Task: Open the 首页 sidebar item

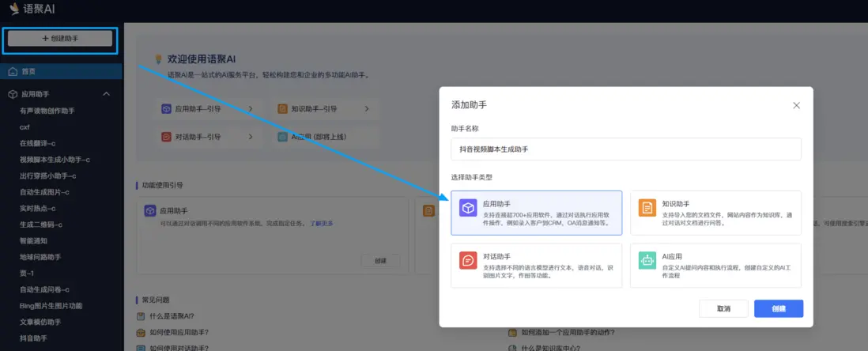Action: (x=61, y=71)
